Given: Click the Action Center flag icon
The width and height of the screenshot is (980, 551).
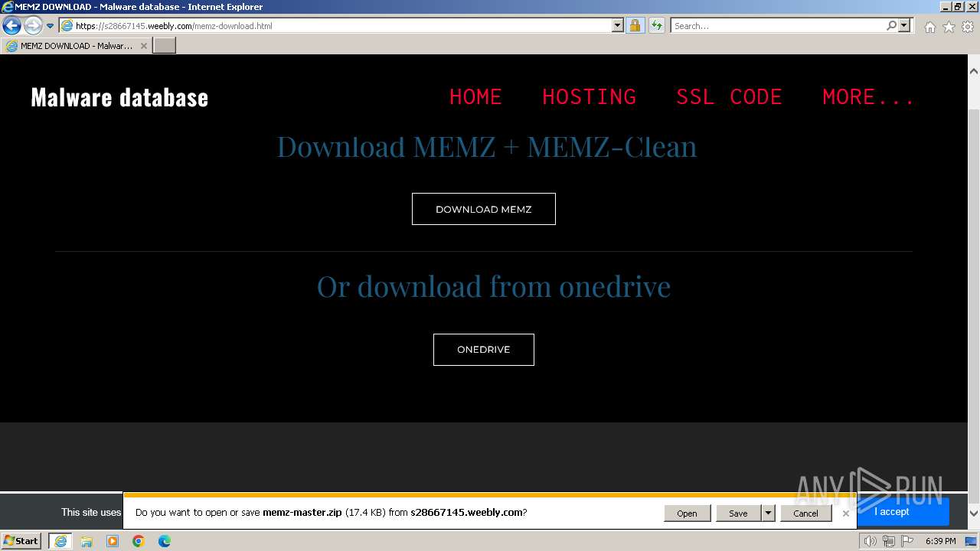Looking at the screenshot, I should click(x=906, y=541).
